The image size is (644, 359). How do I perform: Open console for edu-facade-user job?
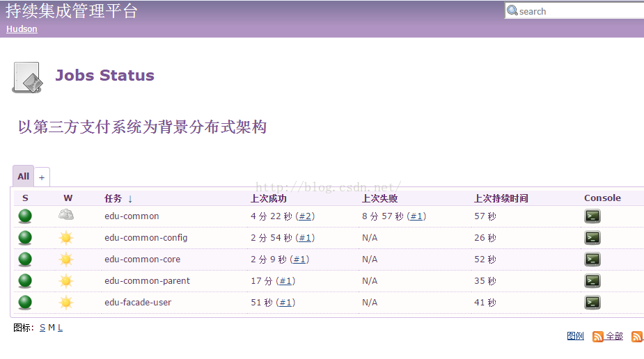point(592,302)
